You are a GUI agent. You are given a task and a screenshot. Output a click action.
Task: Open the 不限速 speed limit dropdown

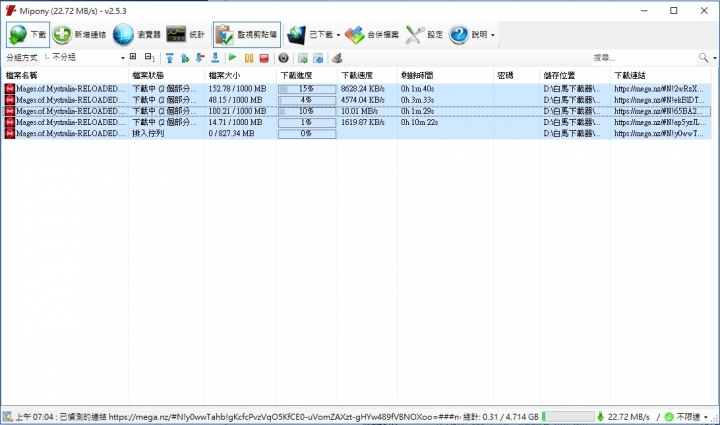[x=688, y=417]
